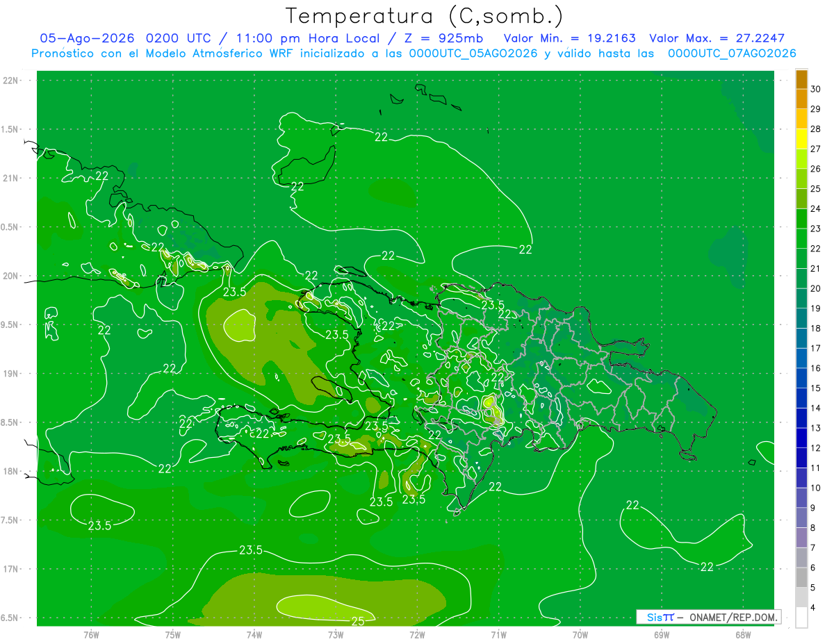Pick the orange legend swatch between 28 and 29
834x644 pixels.
pos(802,119)
